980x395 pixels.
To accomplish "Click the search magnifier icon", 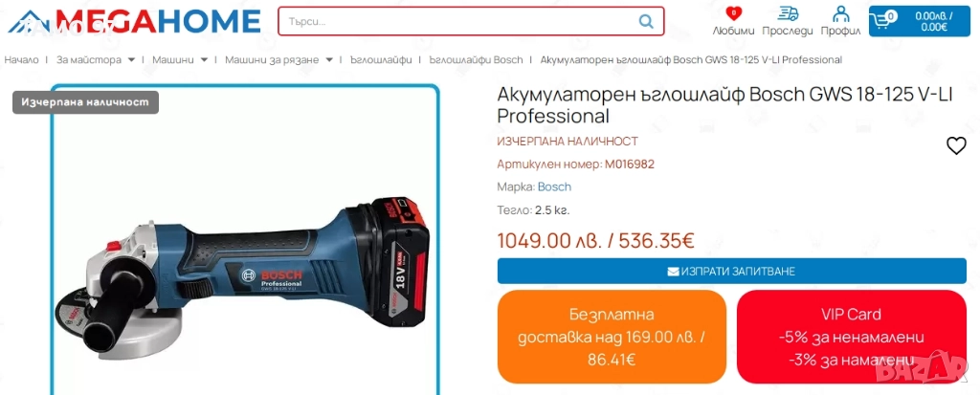I will 646,22.
